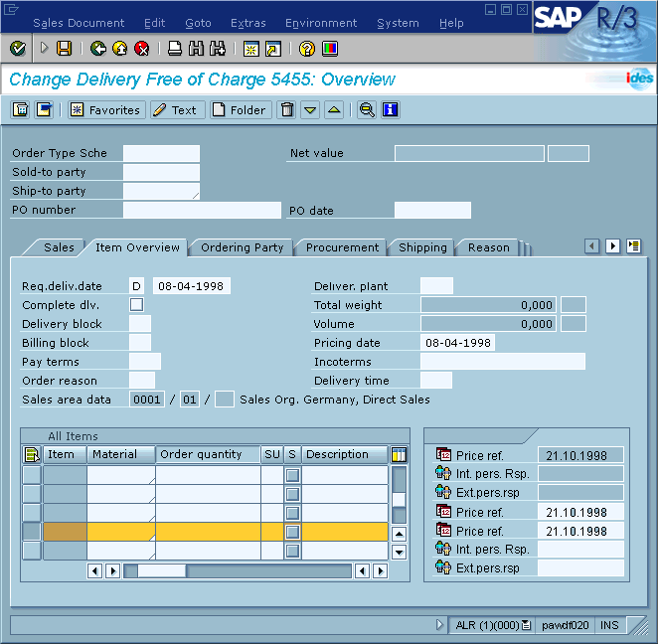Click the create shortcut arrow icon
The height and width of the screenshot is (644, 658).
point(273,49)
